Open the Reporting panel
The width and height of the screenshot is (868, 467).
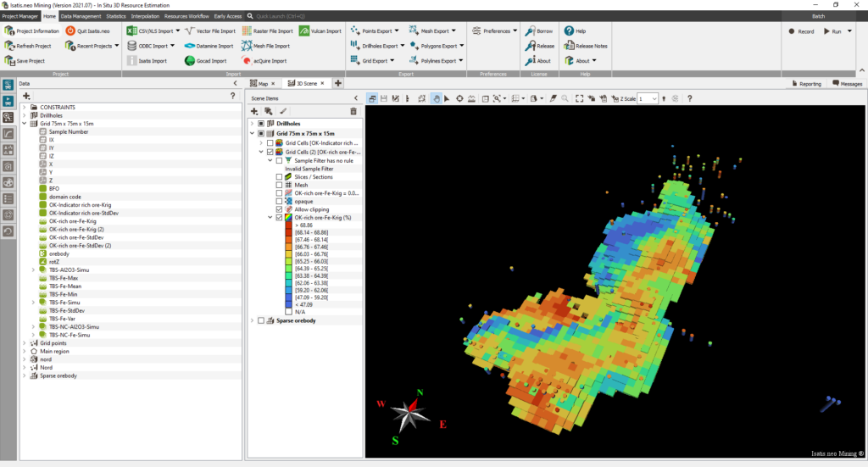[806, 84]
